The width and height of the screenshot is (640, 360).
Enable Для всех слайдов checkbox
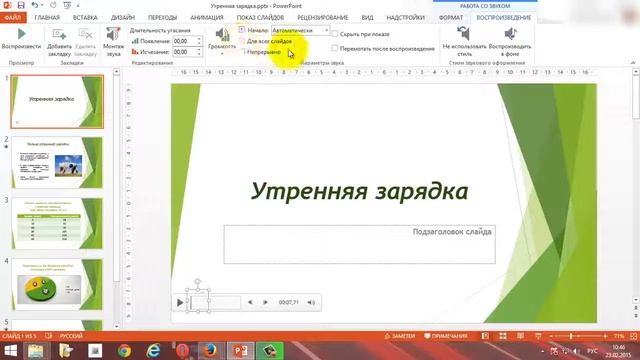click(242, 41)
